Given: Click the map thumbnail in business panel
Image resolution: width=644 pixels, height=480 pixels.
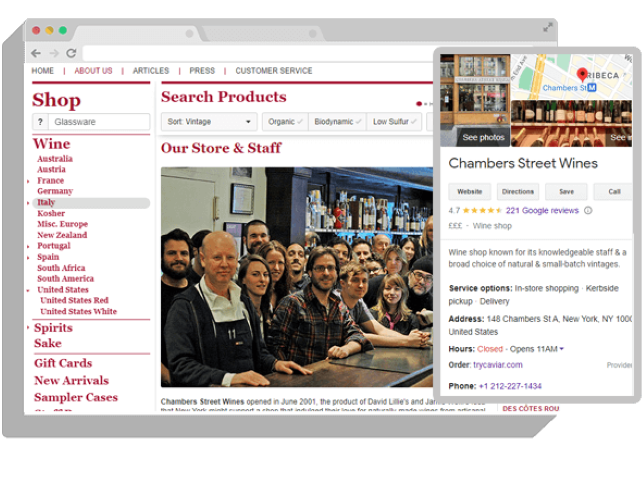Looking at the screenshot, I should tap(571, 77).
